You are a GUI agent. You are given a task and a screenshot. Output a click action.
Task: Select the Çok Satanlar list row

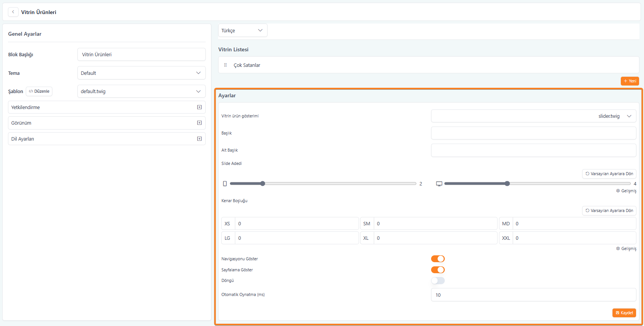(x=429, y=65)
